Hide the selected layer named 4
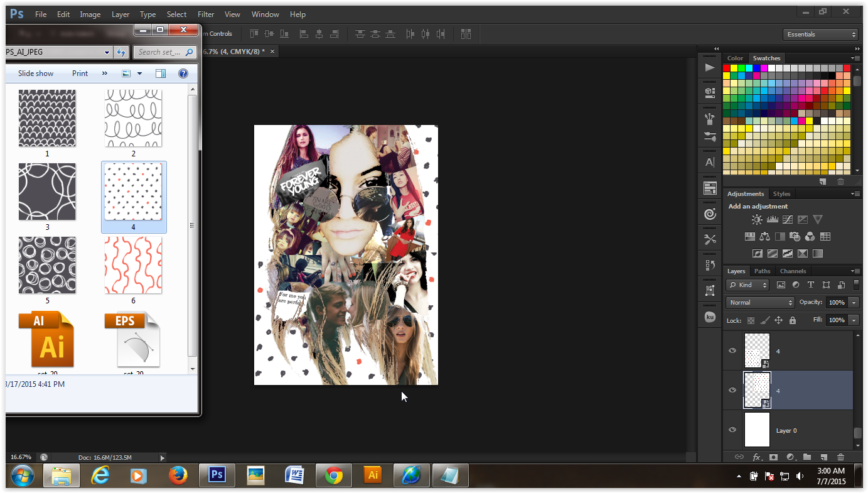The image size is (868, 493). coord(732,390)
